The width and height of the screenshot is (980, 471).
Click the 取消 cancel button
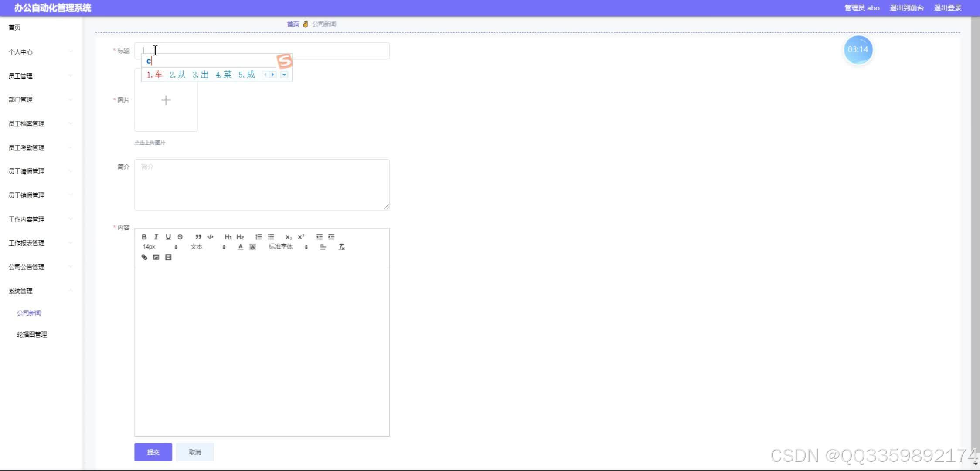click(195, 452)
